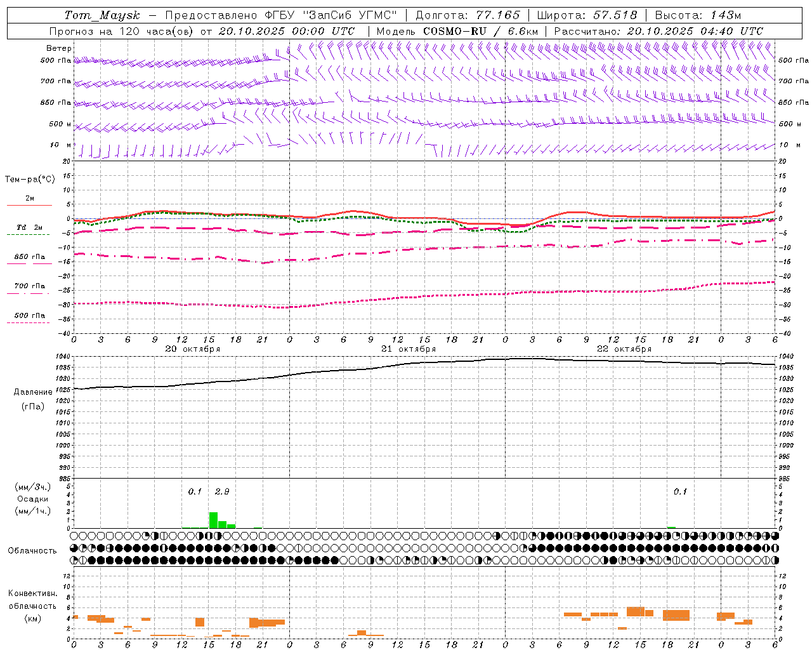Click the "850 гПа" legend entry under Тем-ра
The image size is (812, 650).
[x=30, y=257]
